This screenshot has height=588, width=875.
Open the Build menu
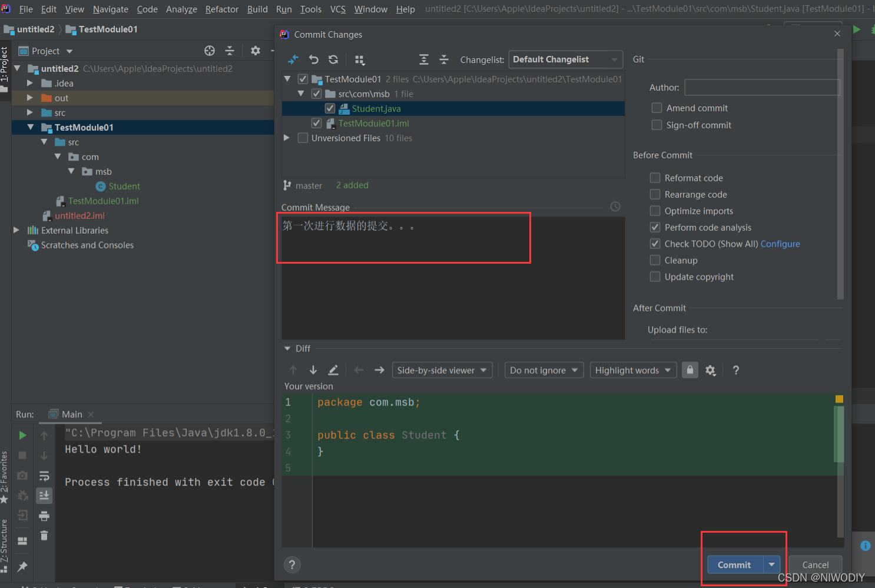click(x=257, y=9)
